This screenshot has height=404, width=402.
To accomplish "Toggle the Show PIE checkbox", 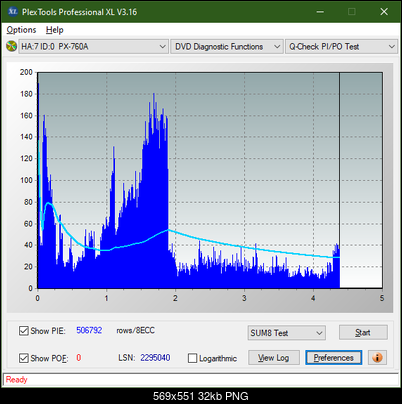I will 24,331.
